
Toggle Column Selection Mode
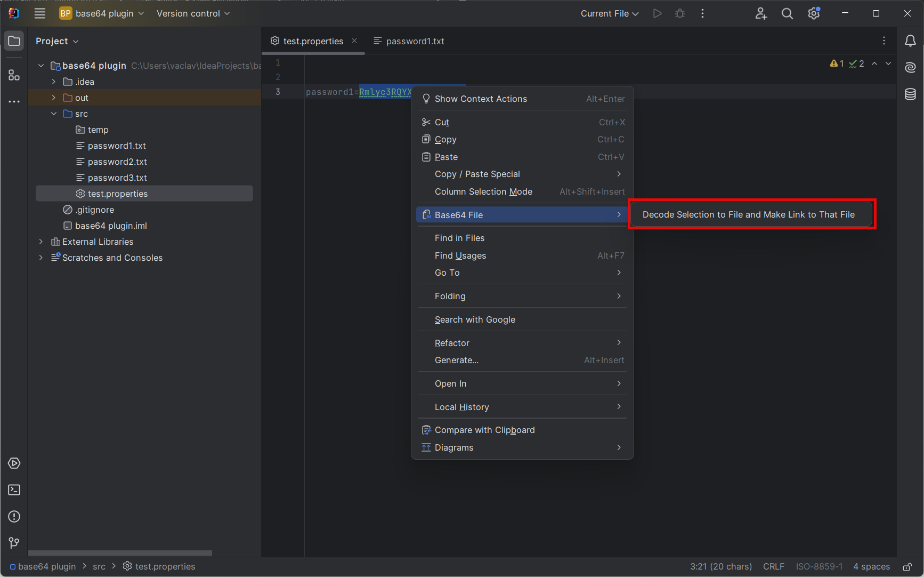click(483, 191)
